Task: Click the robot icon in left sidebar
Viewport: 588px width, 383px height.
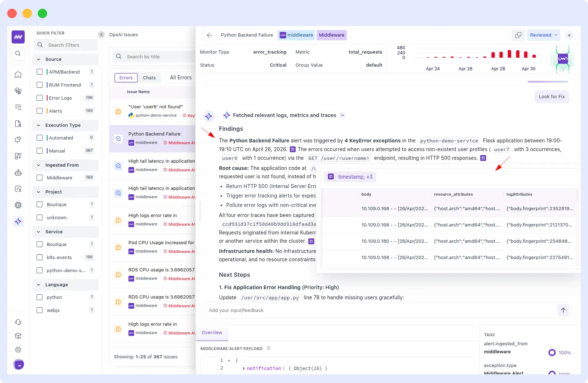Action: point(18,172)
